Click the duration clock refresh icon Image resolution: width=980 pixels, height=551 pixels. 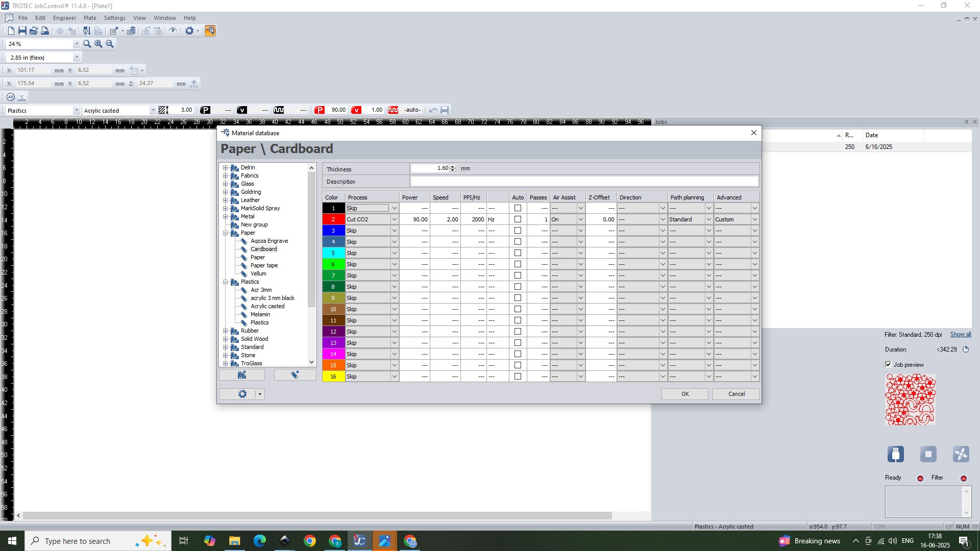pos(966,349)
